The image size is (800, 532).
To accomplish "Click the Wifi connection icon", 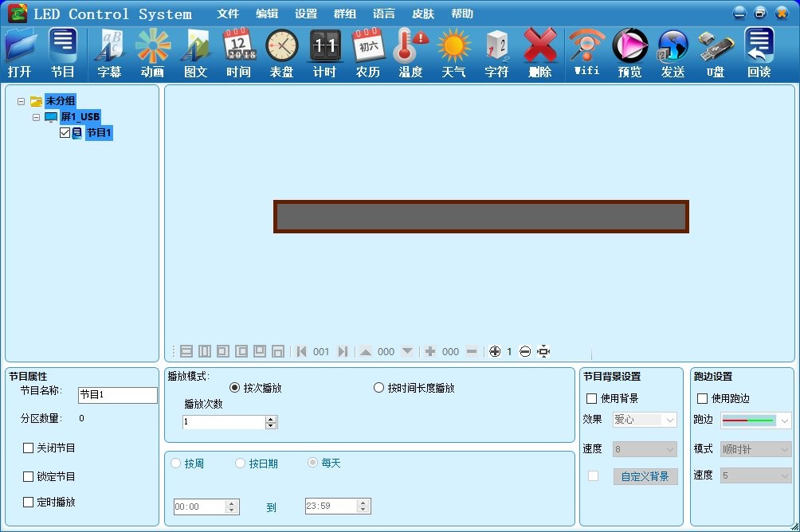I will 587,52.
